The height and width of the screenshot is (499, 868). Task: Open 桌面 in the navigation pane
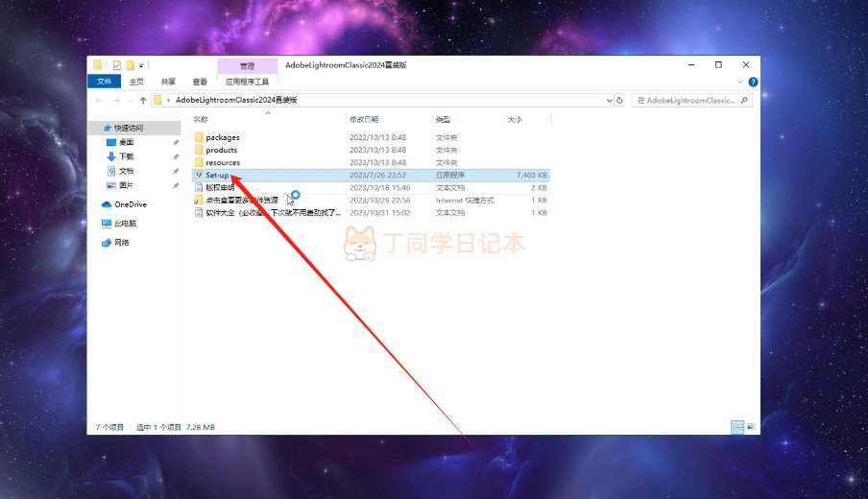126,142
